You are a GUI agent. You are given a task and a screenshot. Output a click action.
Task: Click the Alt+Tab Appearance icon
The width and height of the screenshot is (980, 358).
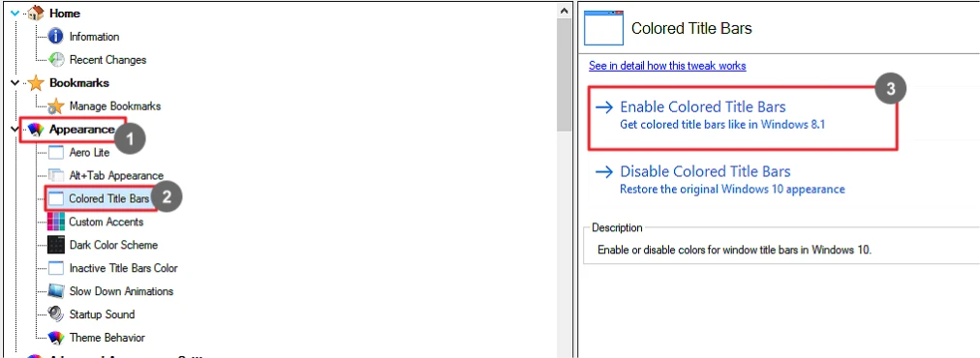coord(56,175)
